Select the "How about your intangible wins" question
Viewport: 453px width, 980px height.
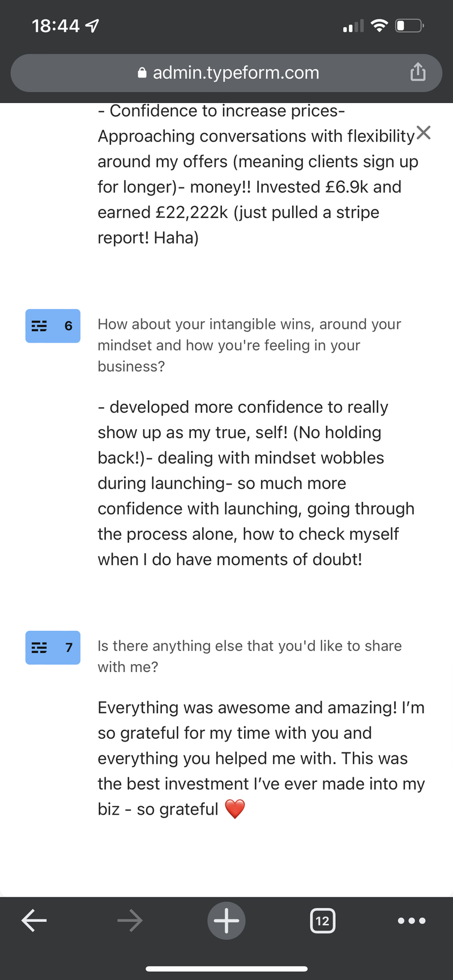point(249,345)
